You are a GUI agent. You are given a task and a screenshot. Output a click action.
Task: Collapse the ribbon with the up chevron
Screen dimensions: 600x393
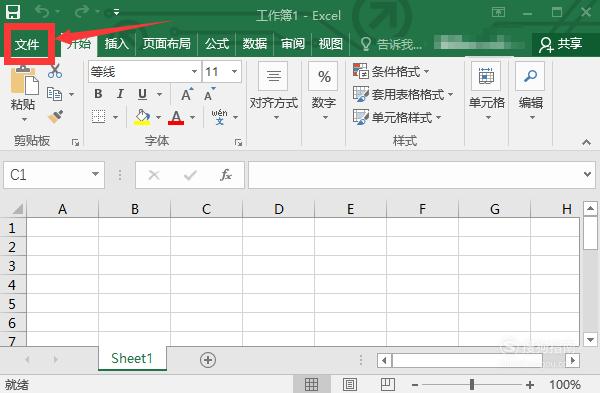point(586,142)
